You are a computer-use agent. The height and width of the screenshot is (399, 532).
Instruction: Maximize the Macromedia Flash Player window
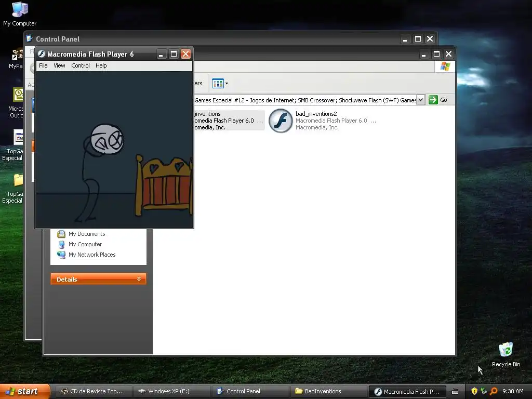[174, 54]
